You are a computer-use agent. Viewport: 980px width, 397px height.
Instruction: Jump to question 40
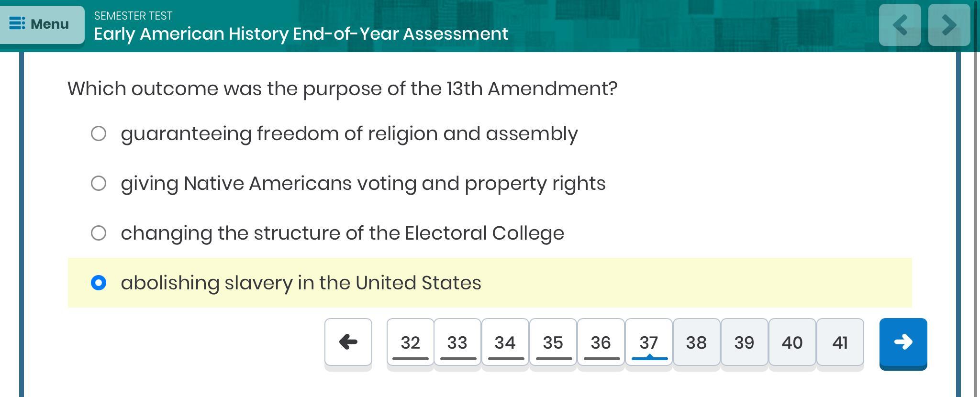pos(792,342)
